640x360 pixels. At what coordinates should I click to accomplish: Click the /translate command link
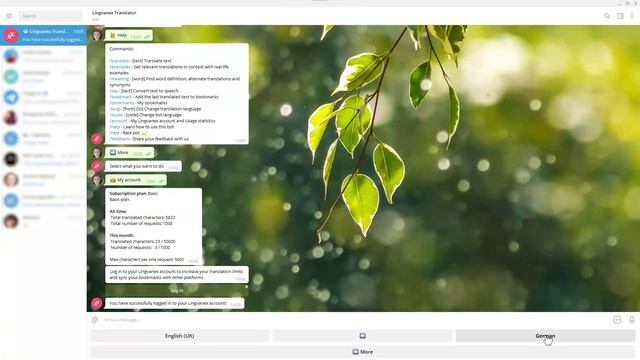click(119, 60)
